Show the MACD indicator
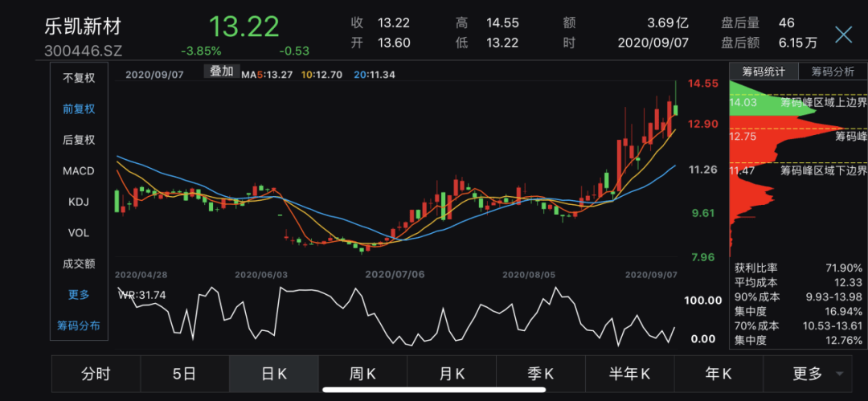 tap(79, 170)
